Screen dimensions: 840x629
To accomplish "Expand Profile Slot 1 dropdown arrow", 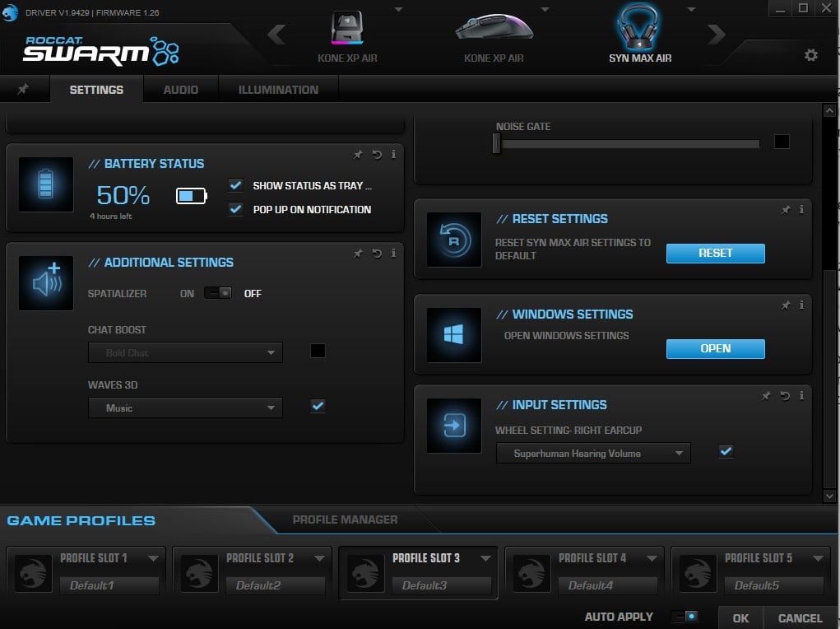I will 154,558.
